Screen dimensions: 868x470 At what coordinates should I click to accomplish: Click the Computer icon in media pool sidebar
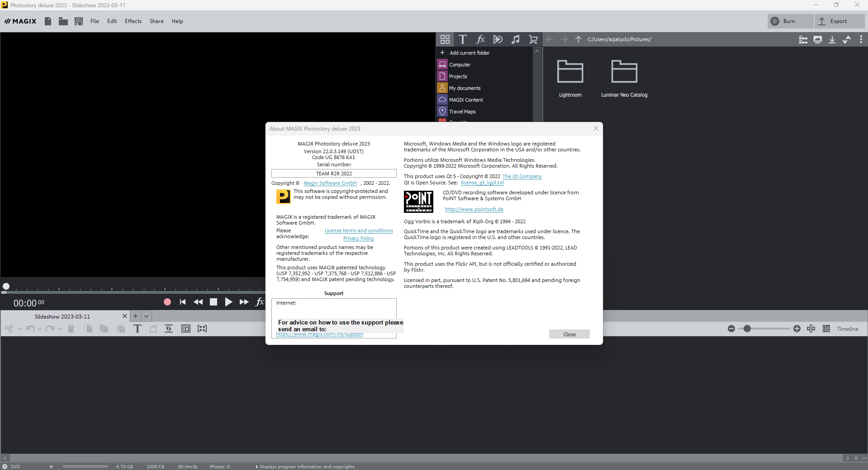point(442,65)
